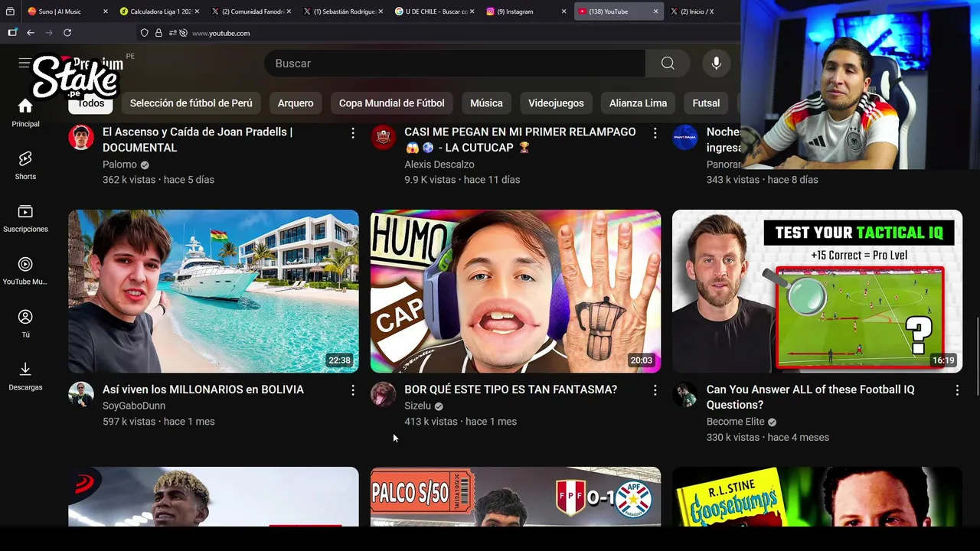Viewport: 980px width, 551px height.
Task: Open the Become Elite channel name link
Action: [735, 422]
